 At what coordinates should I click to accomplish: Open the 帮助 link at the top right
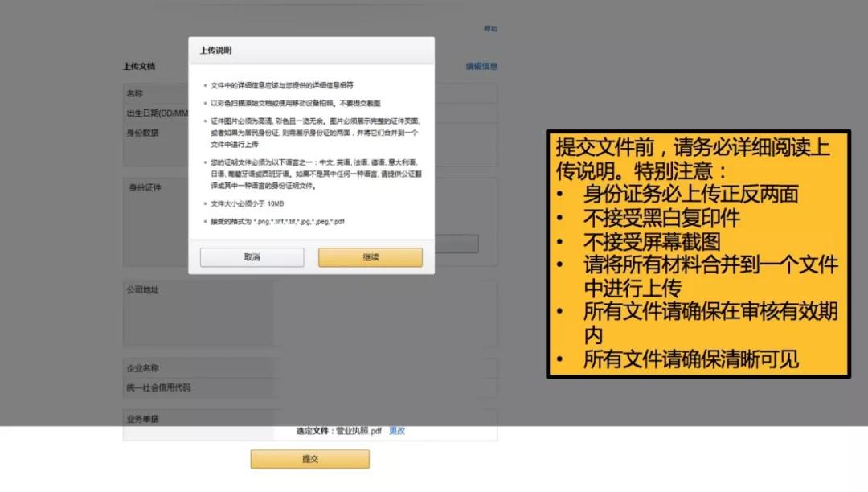491,29
